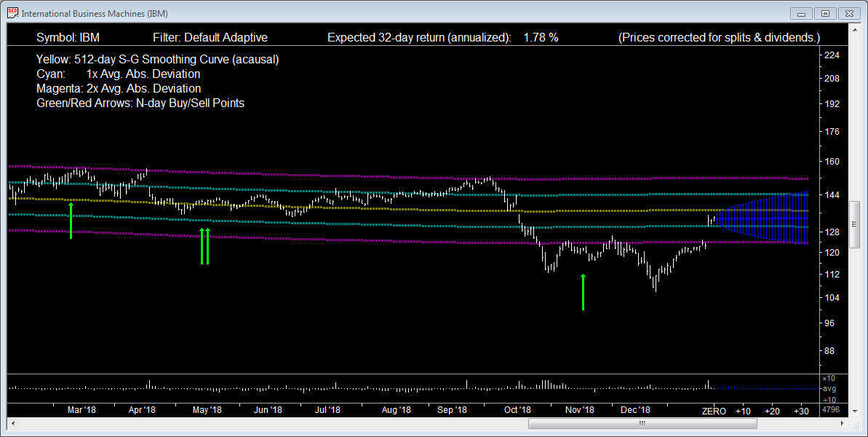
Task: Click the "Expected 32-day return (annualized)" label
Action: pyautogui.click(x=419, y=38)
